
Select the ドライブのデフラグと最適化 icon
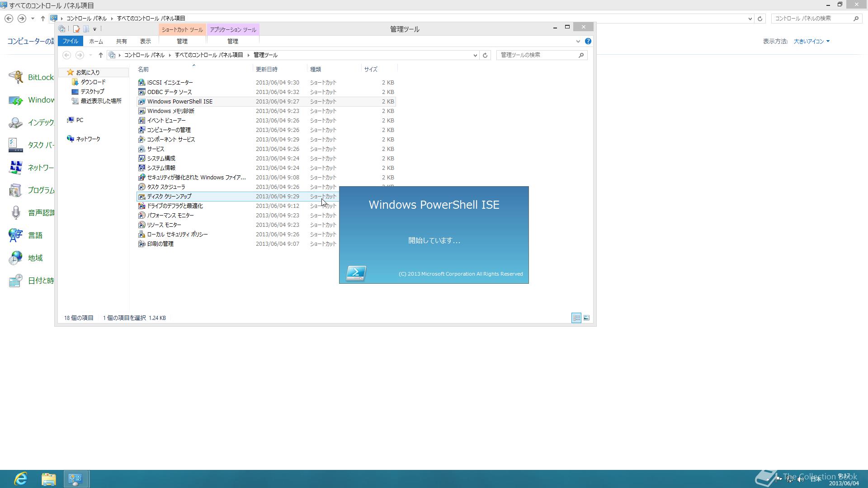tap(142, 206)
